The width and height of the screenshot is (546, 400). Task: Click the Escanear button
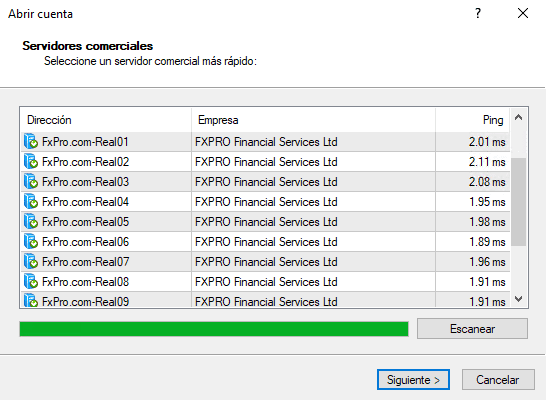472,329
